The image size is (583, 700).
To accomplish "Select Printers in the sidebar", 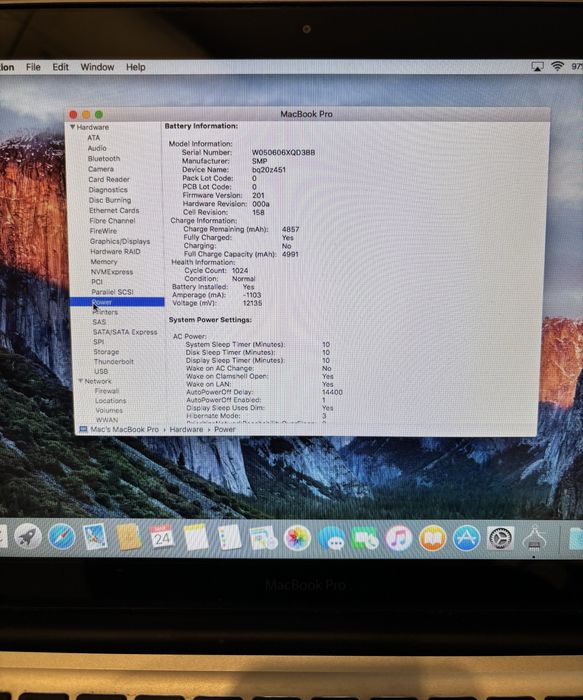I will pos(105,312).
